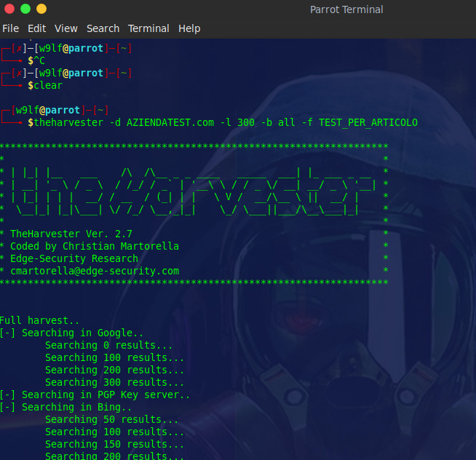The width and height of the screenshot is (476, 460).
Task: Click 'Searching in Google..' line
Action: [x=71, y=333]
